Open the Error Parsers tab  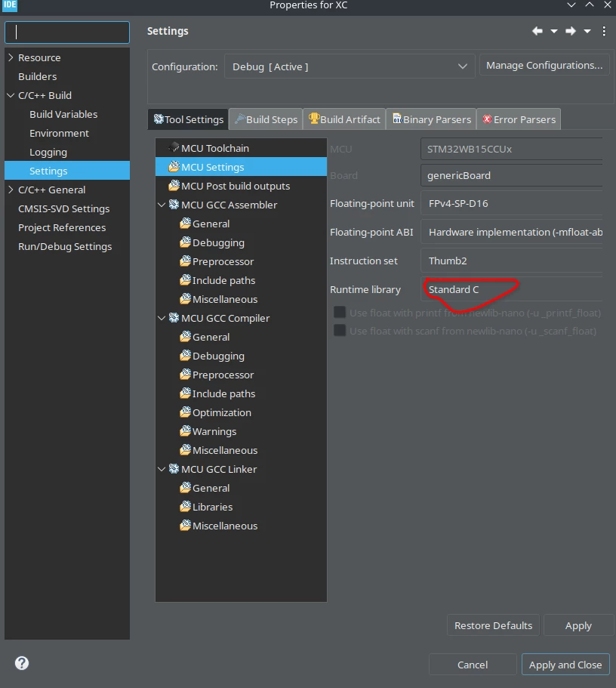coord(519,119)
